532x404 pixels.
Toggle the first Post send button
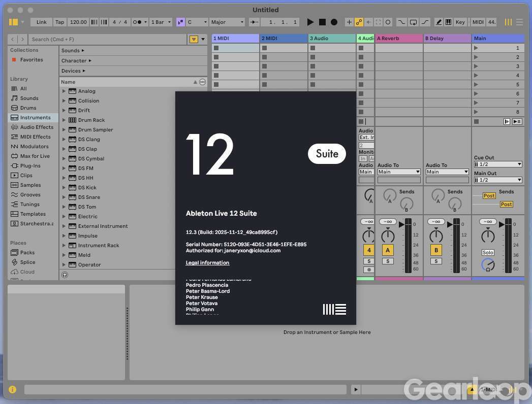(x=489, y=195)
